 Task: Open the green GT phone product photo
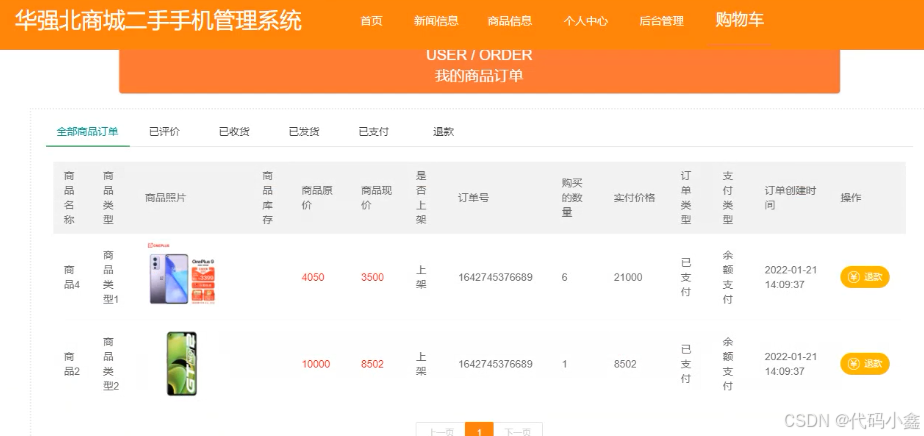tap(182, 363)
